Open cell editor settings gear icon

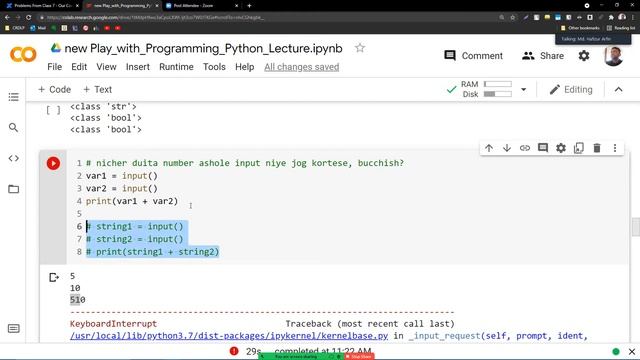pyautogui.click(x=561, y=148)
